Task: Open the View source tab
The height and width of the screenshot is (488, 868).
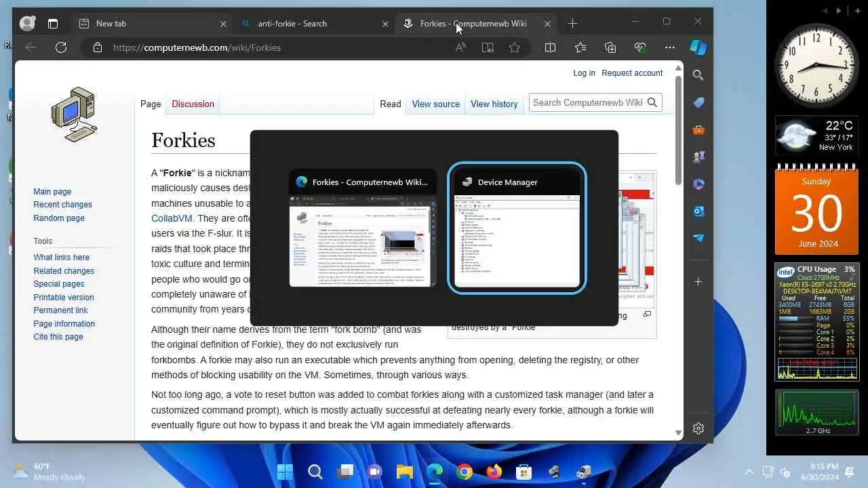Action: [x=435, y=104]
